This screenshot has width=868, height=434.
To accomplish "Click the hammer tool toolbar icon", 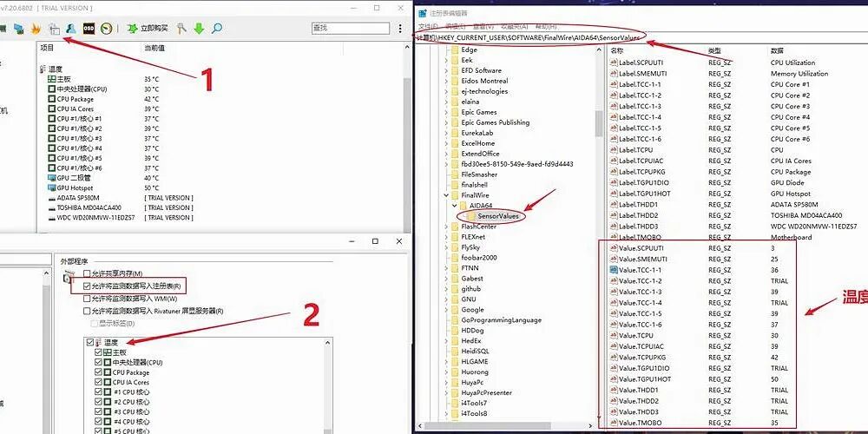I will pyautogui.click(x=181, y=29).
